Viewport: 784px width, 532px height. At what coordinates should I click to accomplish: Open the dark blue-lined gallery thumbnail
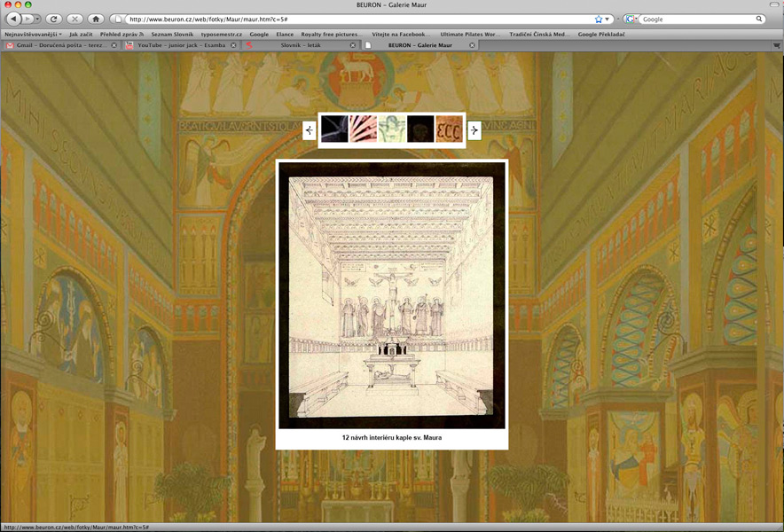pos(334,129)
